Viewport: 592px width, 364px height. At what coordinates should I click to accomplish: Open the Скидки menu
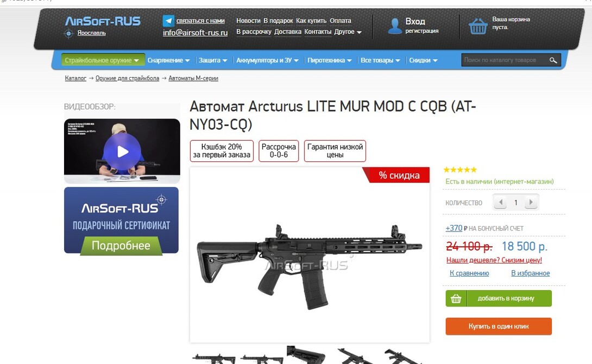[x=423, y=60]
